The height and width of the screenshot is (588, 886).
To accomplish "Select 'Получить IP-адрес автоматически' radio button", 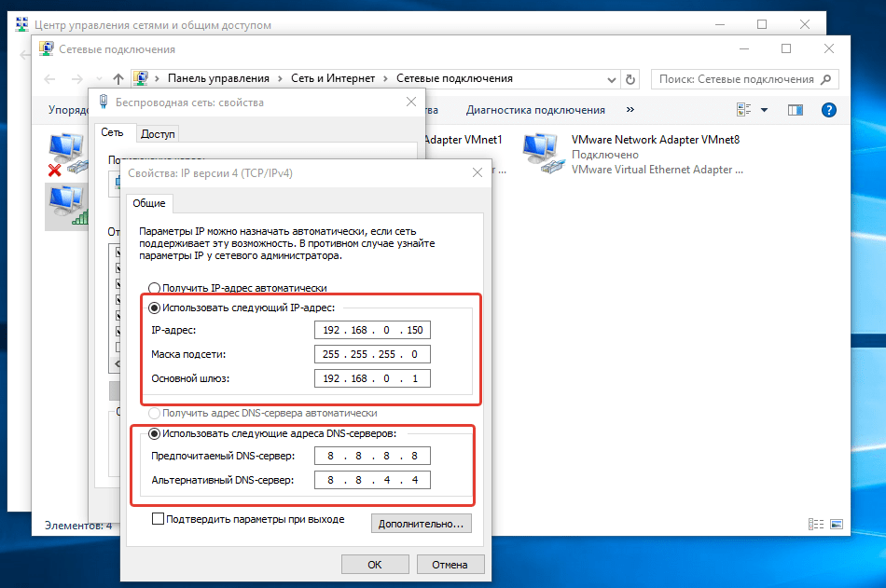I will click(154, 288).
